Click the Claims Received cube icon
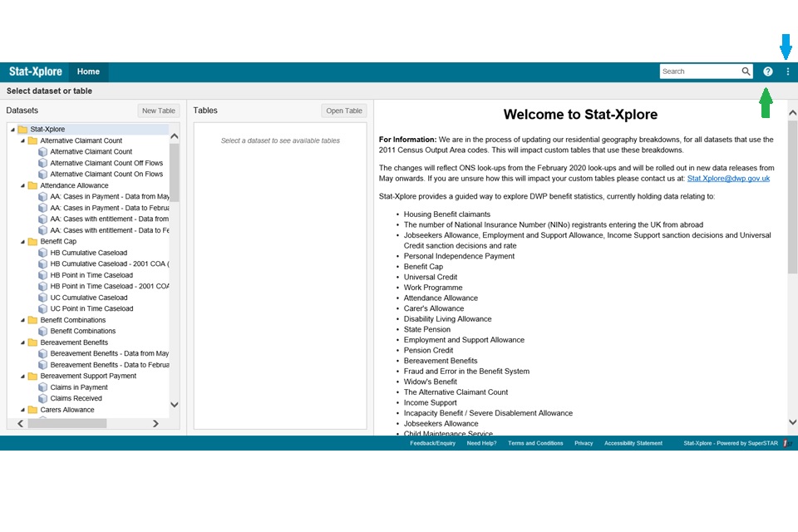This screenshot has height=532, width=798. (42, 399)
